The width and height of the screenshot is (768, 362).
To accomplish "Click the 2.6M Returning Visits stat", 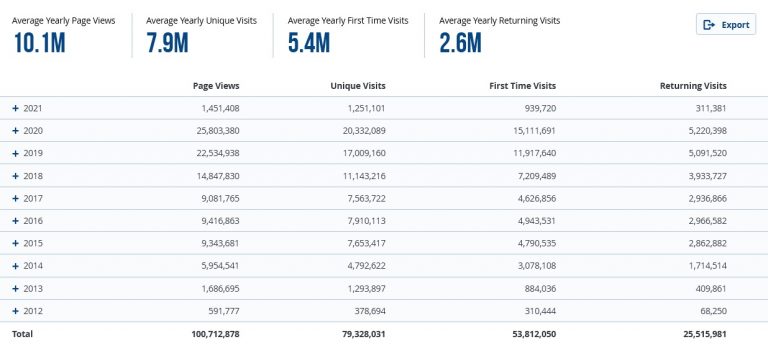I will (460, 43).
